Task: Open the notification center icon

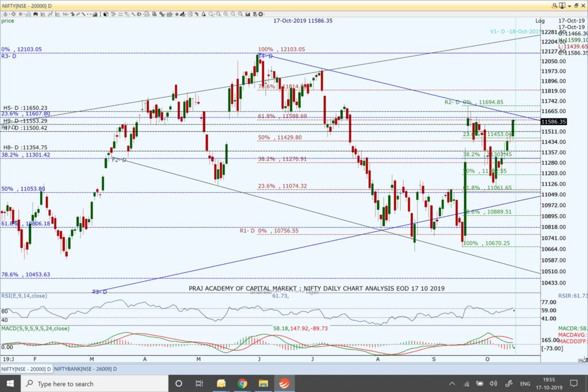Action: pyautogui.click(x=574, y=383)
